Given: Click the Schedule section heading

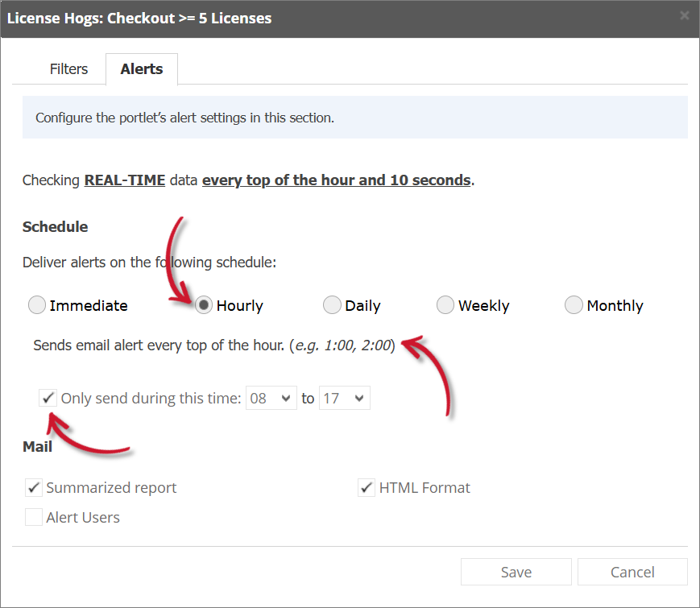Looking at the screenshot, I should 56,227.
